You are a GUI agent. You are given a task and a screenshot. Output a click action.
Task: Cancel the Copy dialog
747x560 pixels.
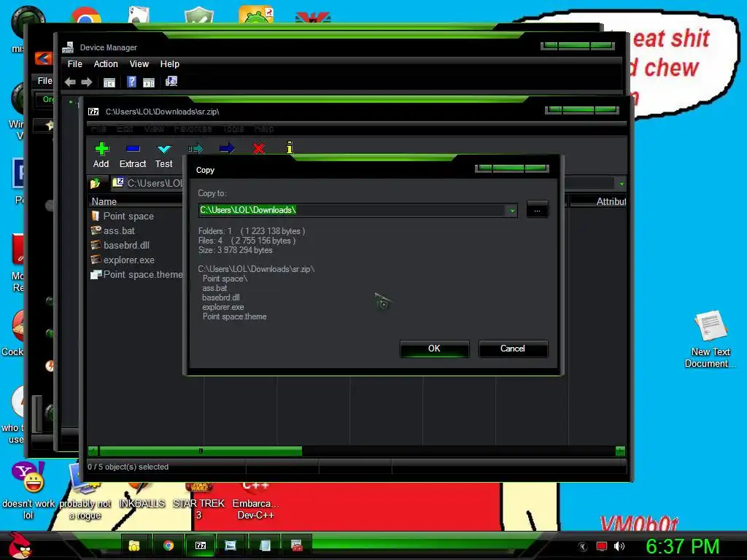coord(513,349)
